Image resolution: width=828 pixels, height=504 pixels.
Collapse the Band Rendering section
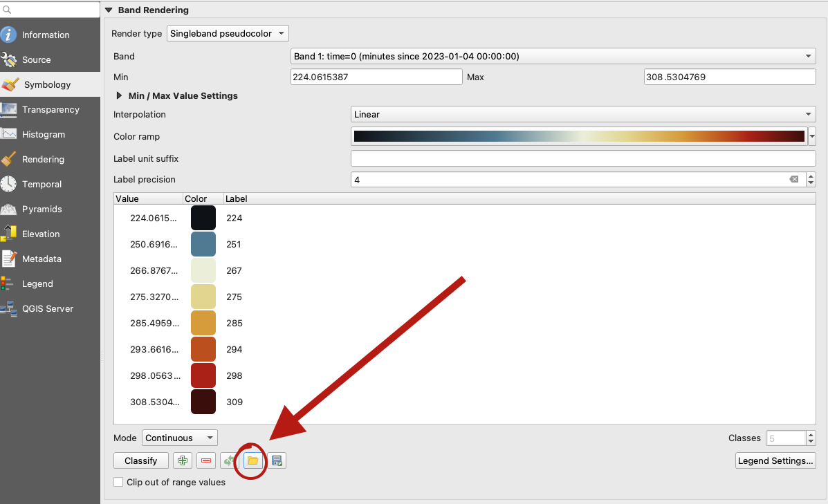coord(109,10)
